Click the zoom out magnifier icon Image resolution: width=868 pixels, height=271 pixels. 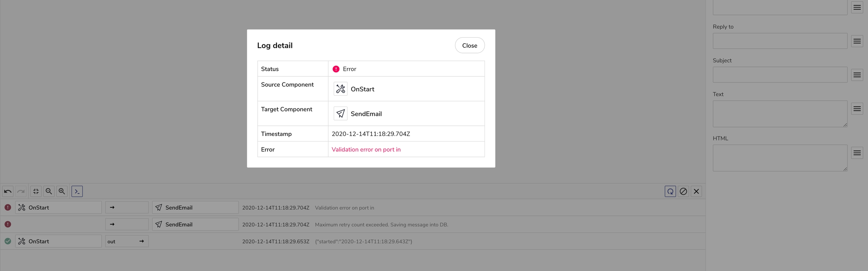(49, 191)
